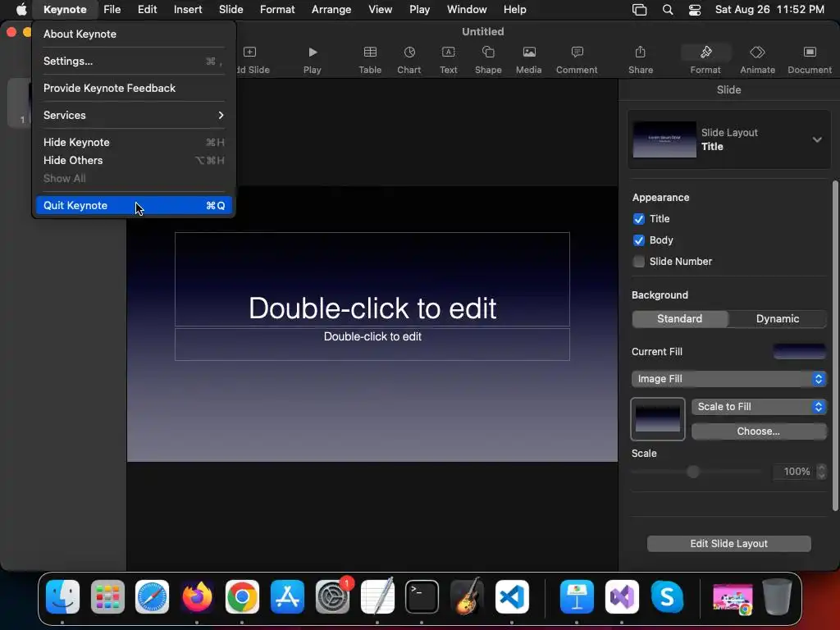
Task: Open Launchpad from the Dock
Action: (x=107, y=597)
